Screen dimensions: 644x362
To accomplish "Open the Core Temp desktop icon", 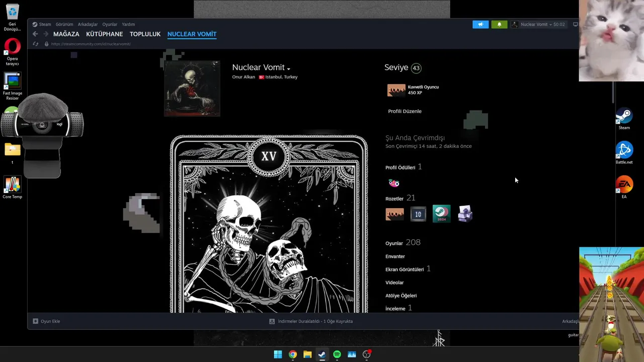I will [x=12, y=188].
